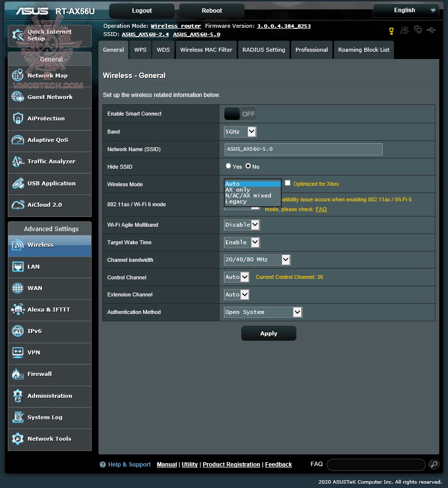Click the Apply button

tap(269, 333)
